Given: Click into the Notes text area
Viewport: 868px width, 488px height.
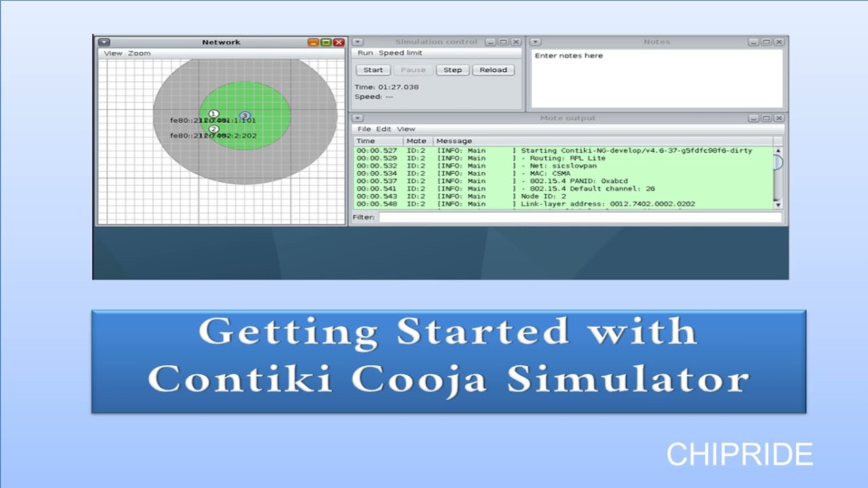Looking at the screenshot, I should coord(656,78).
